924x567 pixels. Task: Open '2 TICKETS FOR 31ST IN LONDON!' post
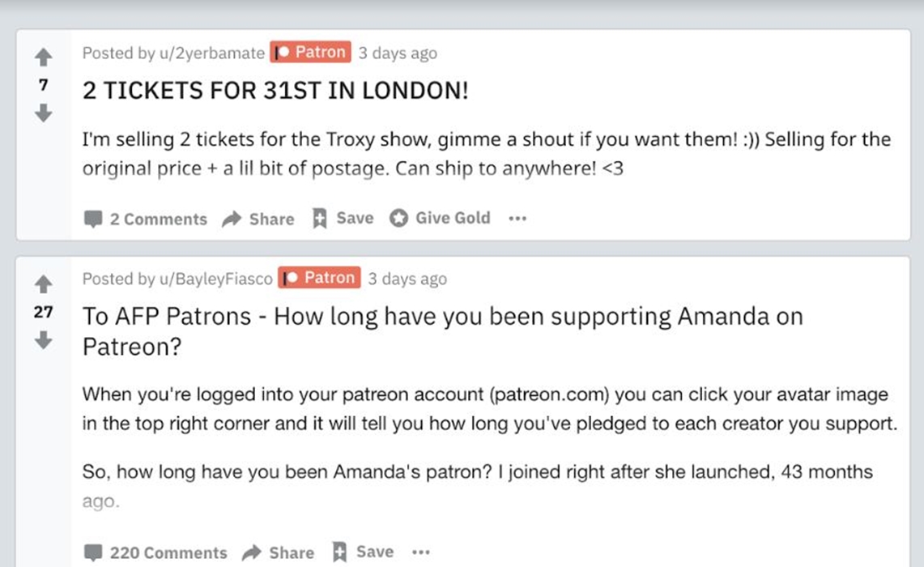(275, 91)
